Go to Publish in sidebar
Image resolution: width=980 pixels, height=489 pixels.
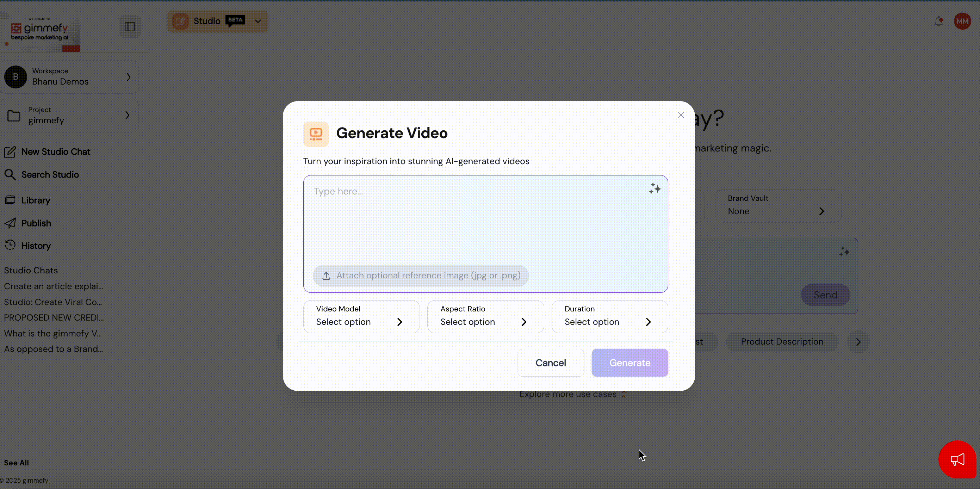coord(36,223)
